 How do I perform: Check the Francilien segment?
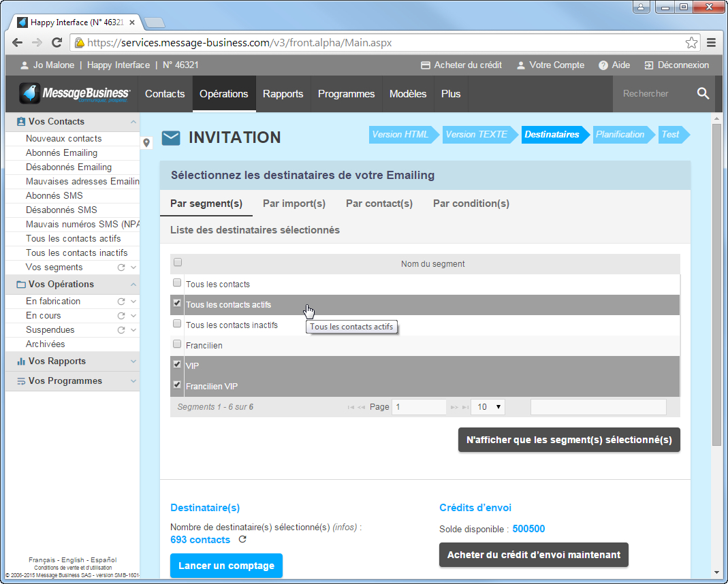pyautogui.click(x=177, y=345)
